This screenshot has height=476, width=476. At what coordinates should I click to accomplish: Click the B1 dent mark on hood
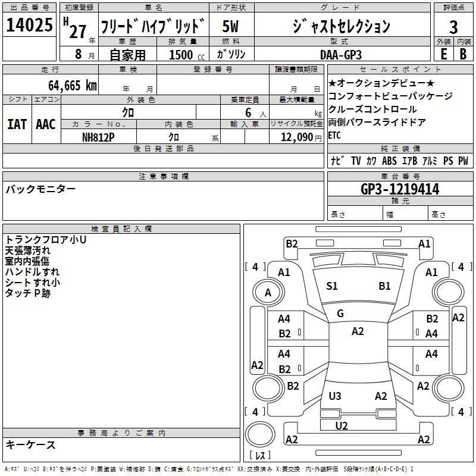tap(384, 286)
